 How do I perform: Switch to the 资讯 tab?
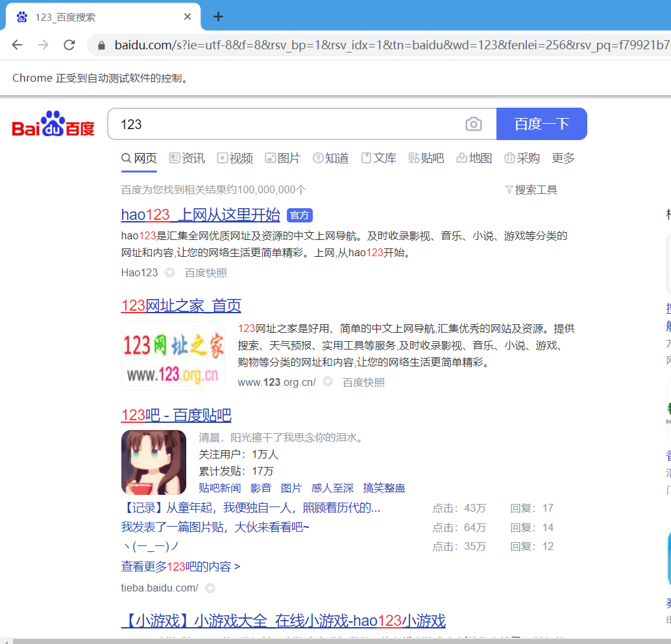tap(187, 158)
